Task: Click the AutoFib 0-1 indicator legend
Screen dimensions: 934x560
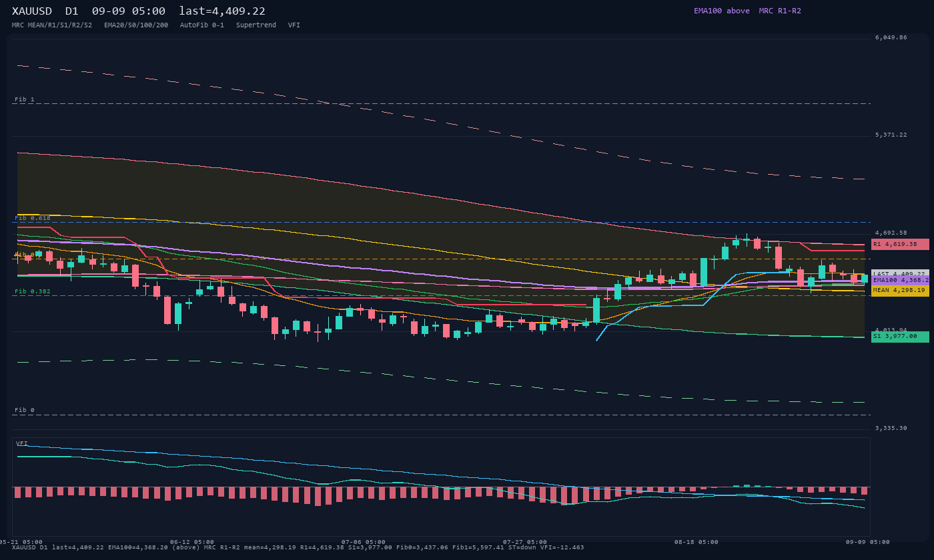Action: coord(202,25)
